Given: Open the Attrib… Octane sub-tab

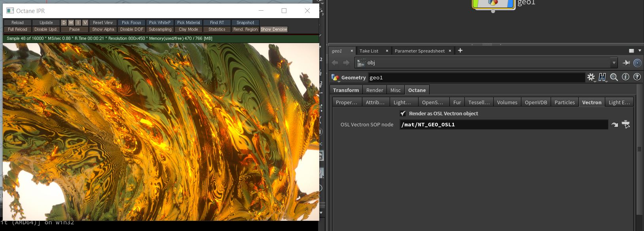Looking at the screenshot, I should (x=375, y=102).
